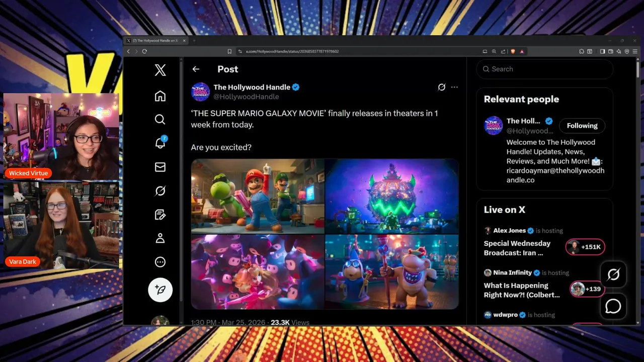This screenshot has height=362, width=644.
Task: Open Profile icon in sidebar
Action: click(x=160, y=238)
